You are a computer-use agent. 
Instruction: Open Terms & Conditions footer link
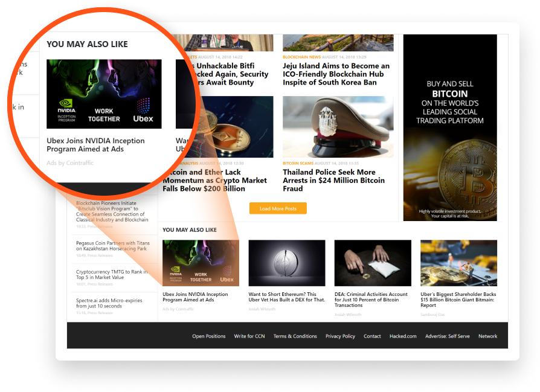click(x=295, y=336)
